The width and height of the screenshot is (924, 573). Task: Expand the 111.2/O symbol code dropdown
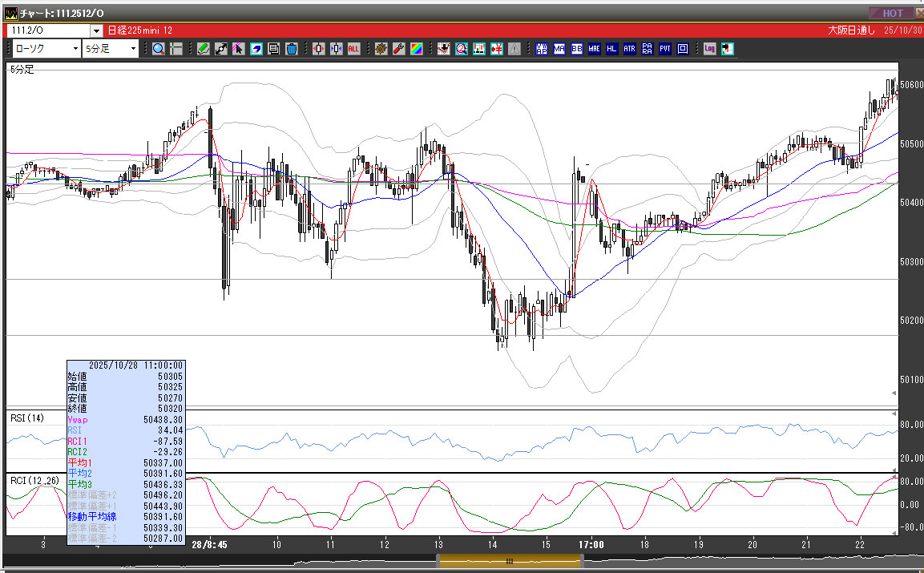96,30
